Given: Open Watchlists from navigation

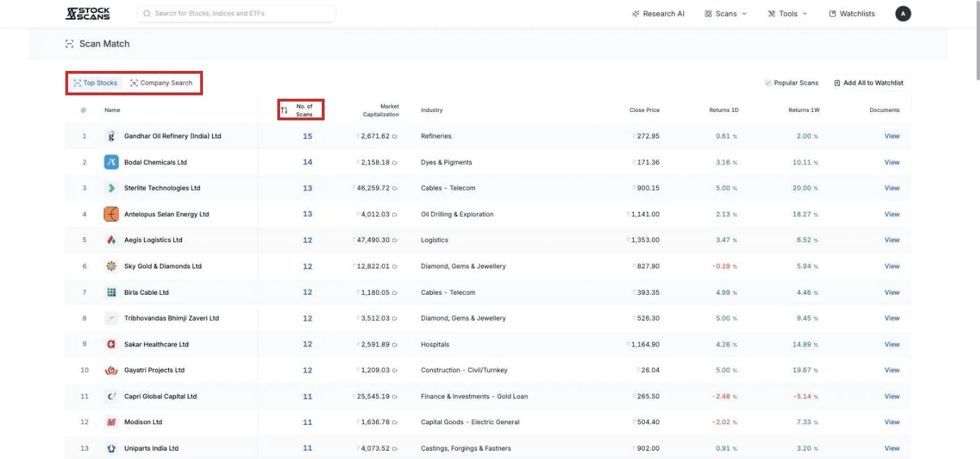Looking at the screenshot, I should point(852,13).
